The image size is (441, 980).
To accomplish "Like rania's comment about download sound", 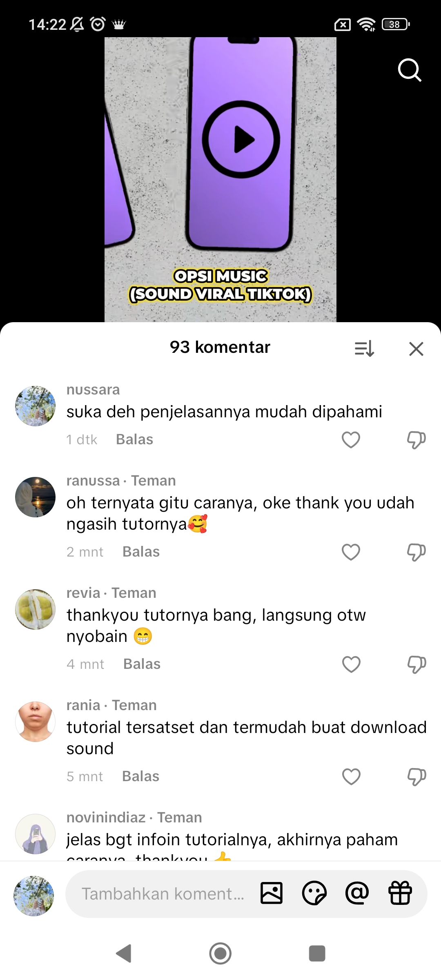I will pyautogui.click(x=351, y=777).
